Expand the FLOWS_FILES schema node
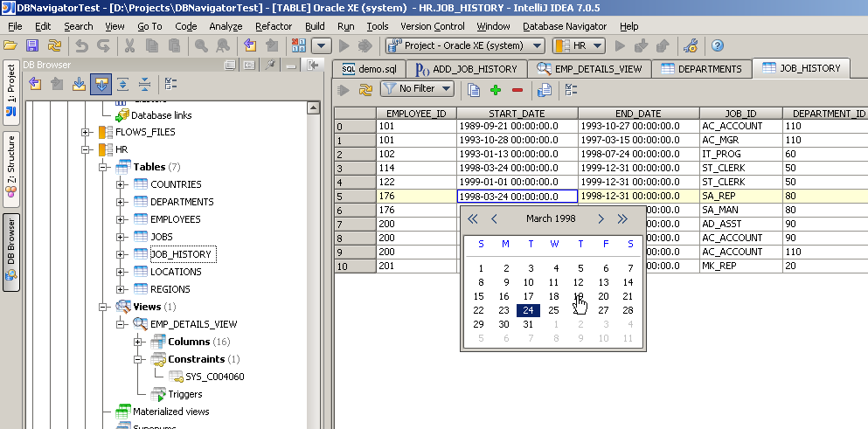Screen dimensions: 868x429 [86, 132]
